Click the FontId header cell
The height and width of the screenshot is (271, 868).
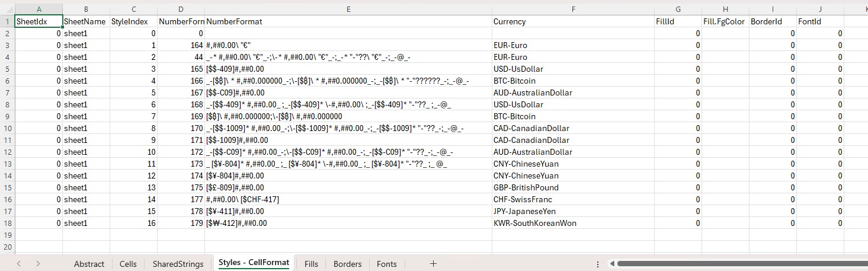820,21
